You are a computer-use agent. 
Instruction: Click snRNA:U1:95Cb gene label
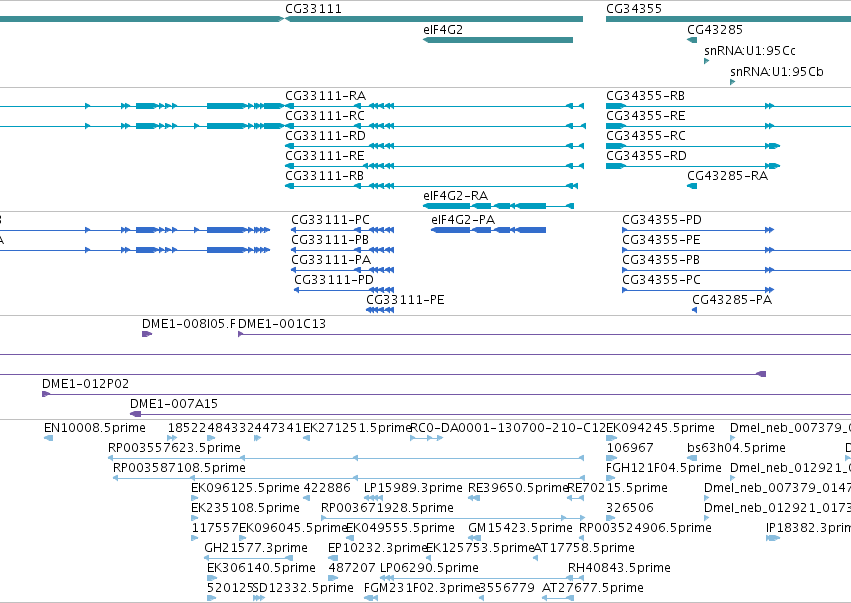(x=776, y=72)
